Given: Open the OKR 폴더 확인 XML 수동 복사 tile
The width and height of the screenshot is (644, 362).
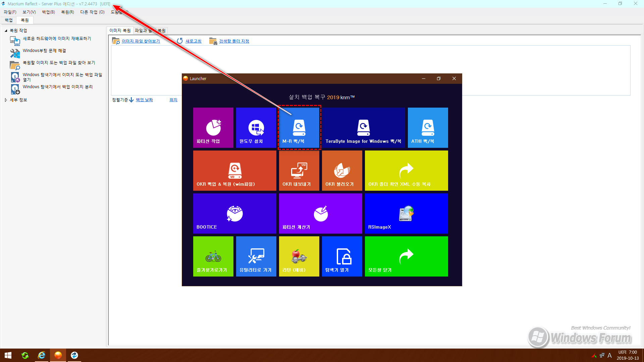Looking at the screenshot, I should 406,171.
